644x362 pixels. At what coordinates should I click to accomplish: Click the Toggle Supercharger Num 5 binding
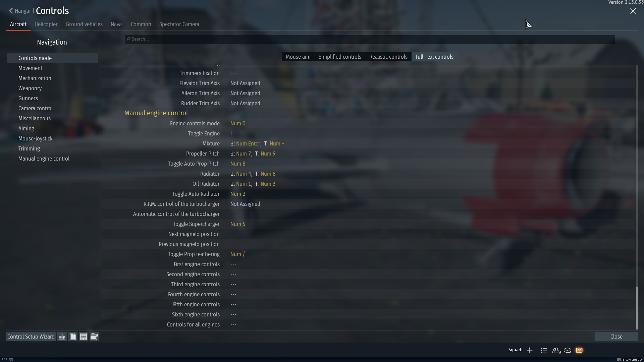click(x=238, y=224)
